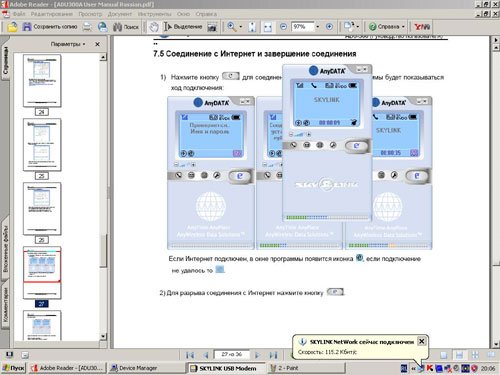
Task: Open the Пуск start menu
Action: pyautogui.click(x=13, y=368)
